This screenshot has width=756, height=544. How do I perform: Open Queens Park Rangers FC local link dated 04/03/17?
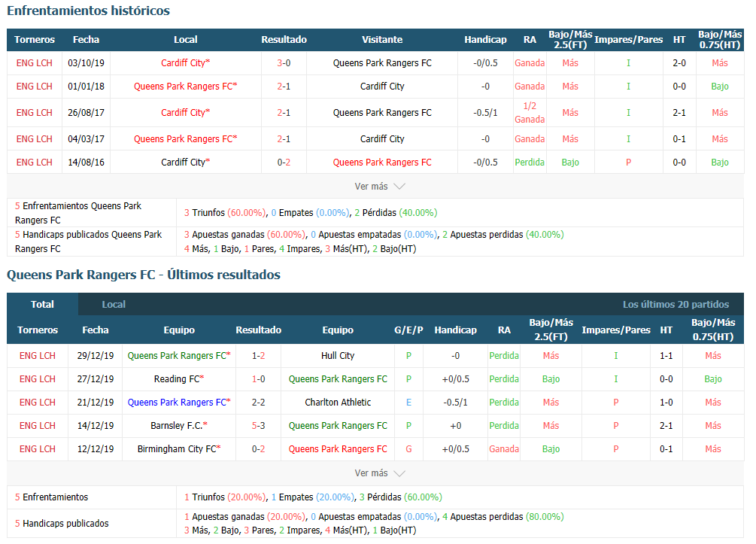coord(186,139)
